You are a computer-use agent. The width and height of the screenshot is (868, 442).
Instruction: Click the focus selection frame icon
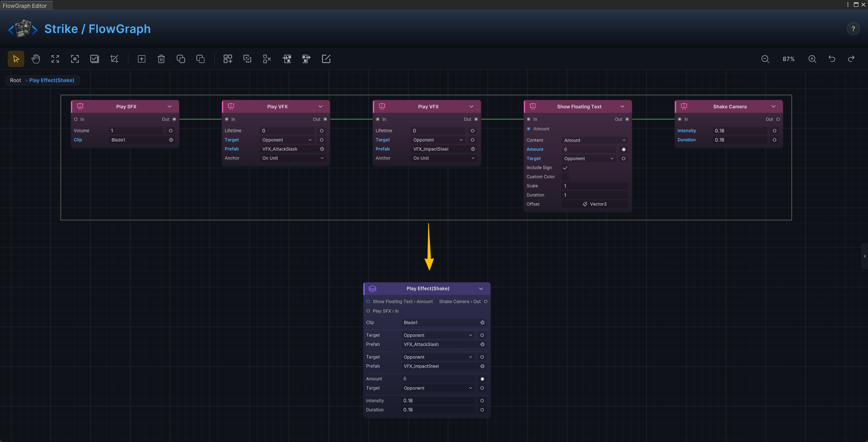pyautogui.click(x=75, y=59)
